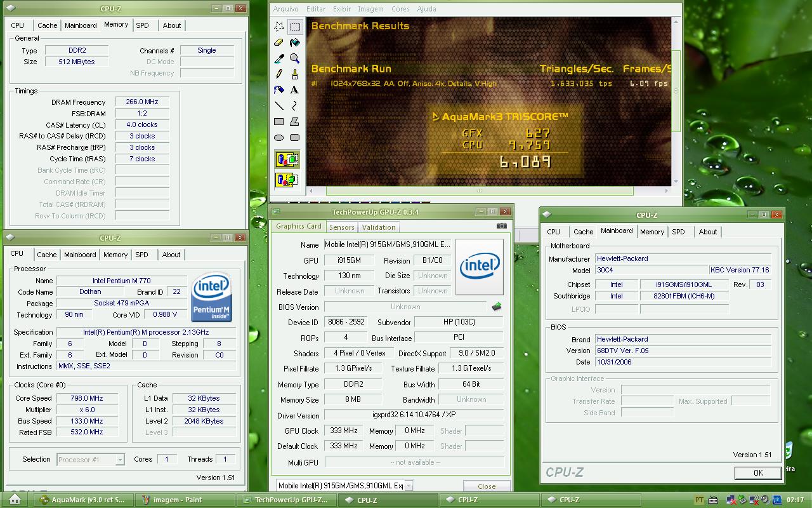This screenshot has width=812, height=508.
Task: Select the Magnifier tool in Paint
Action: pyautogui.click(x=295, y=58)
